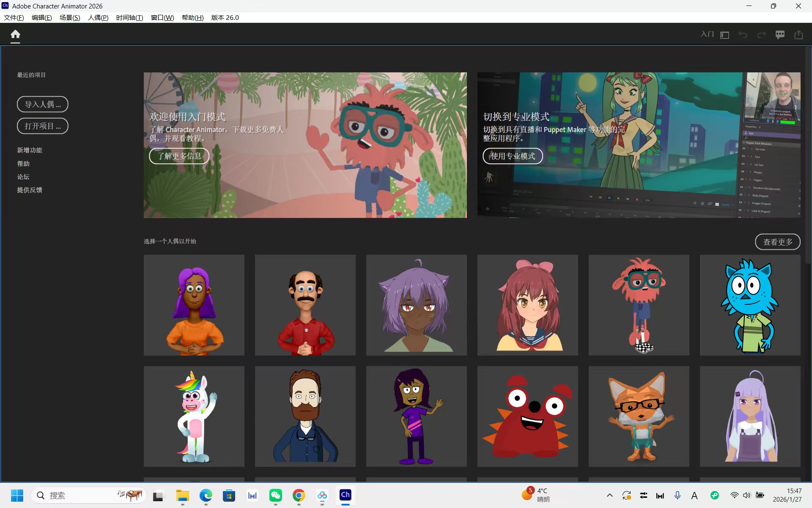
Task: Select the rainbow unicorn puppet thumbnail
Action: point(194,416)
